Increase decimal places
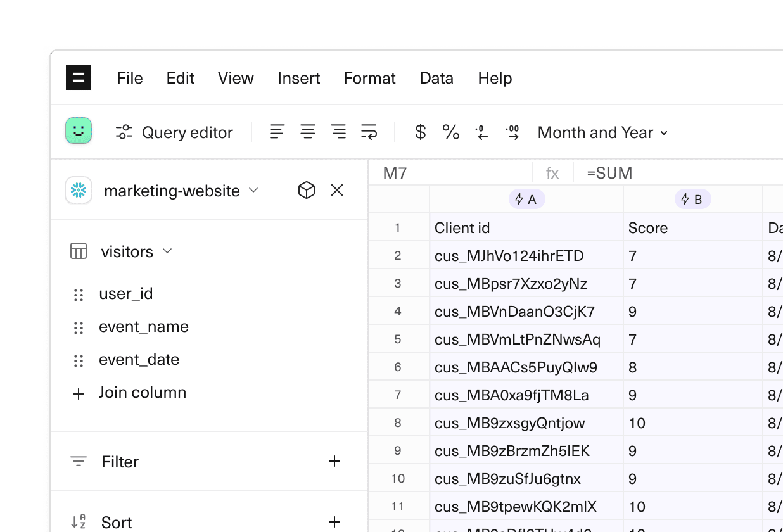The width and height of the screenshot is (783, 532). tap(512, 132)
